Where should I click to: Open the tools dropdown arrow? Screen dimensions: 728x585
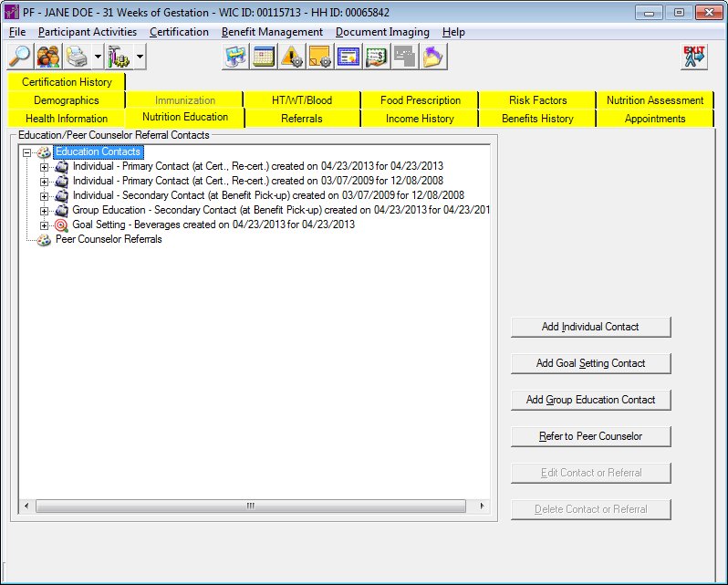tap(140, 57)
